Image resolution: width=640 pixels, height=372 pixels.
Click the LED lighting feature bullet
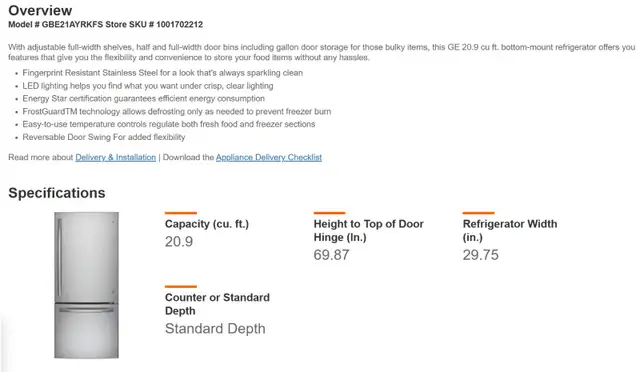148,86
